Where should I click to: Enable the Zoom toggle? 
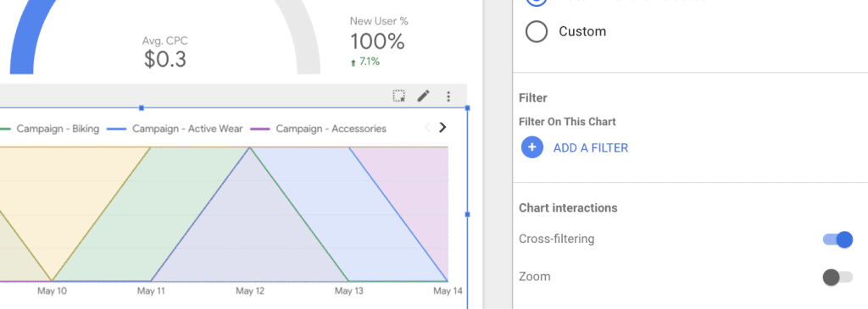point(837,277)
